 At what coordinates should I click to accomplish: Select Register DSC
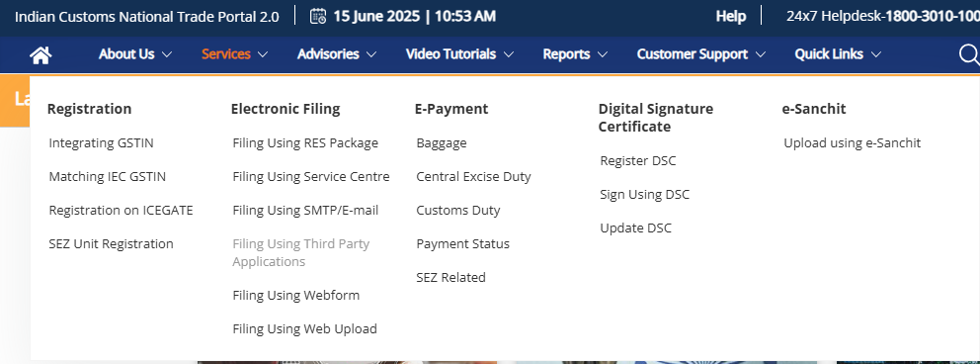coord(638,161)
